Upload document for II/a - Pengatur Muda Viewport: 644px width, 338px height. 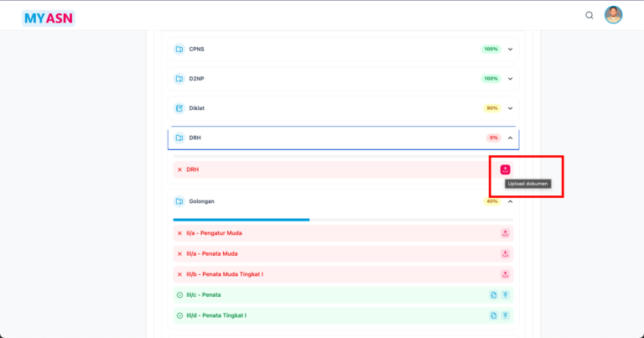(505, 233)
